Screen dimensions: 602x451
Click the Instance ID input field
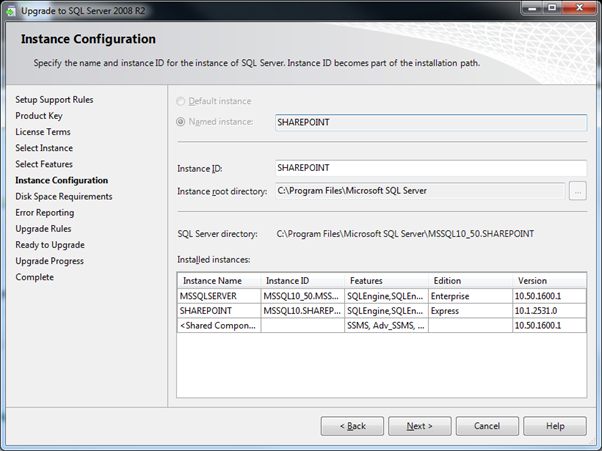[x=431, y=168]
